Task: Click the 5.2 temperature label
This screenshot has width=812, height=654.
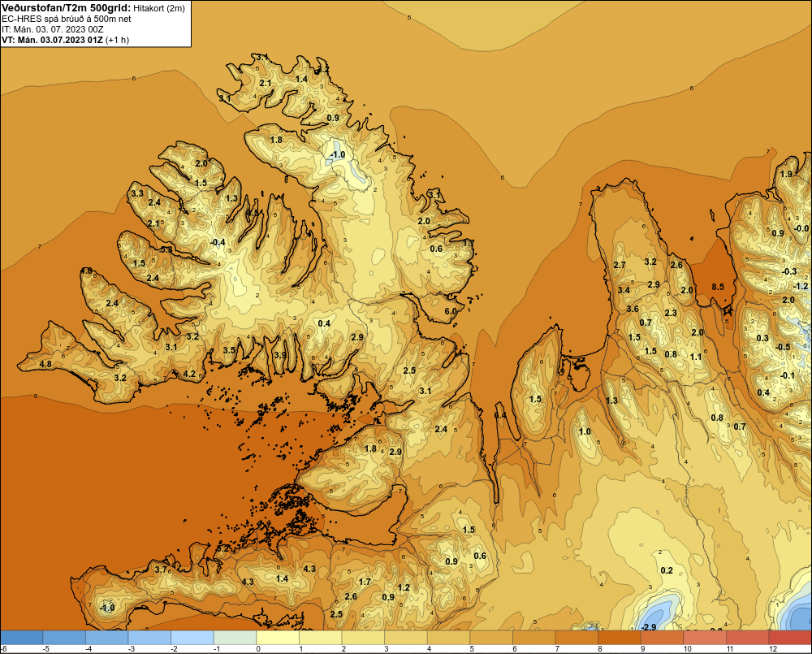Action: [x=222, y=548]
